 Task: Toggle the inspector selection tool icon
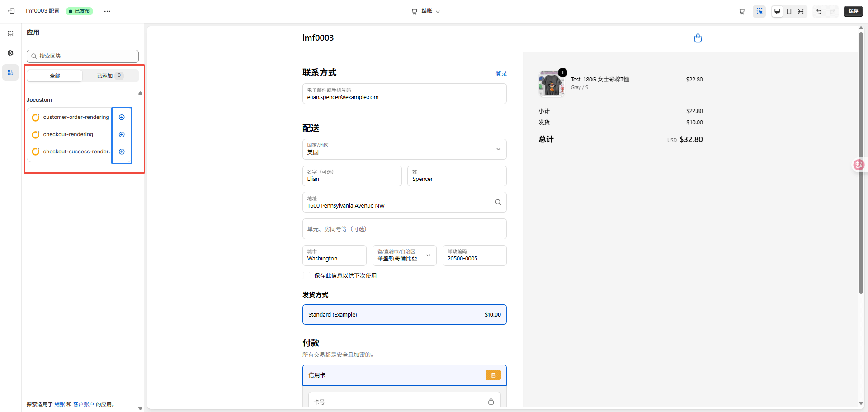tap(759, 11)
